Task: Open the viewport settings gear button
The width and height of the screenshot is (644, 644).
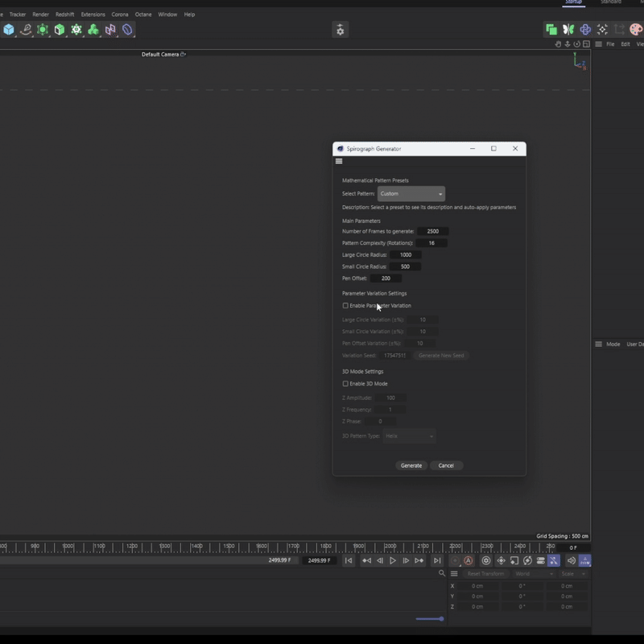Action: coord(340,30)
